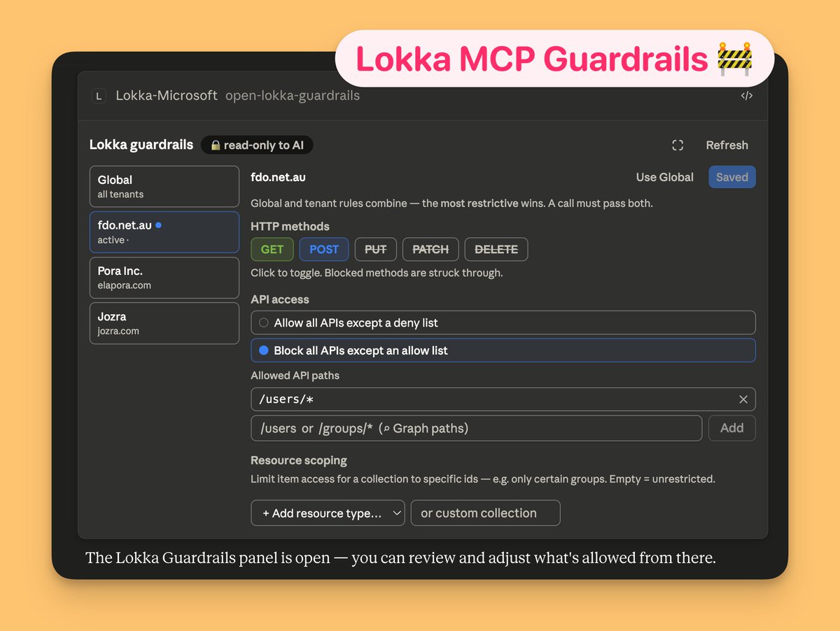Click the "Lokka MCP Guardrails" banner title
The height and width of the screenshot is (631, 840).
[532, 59]
